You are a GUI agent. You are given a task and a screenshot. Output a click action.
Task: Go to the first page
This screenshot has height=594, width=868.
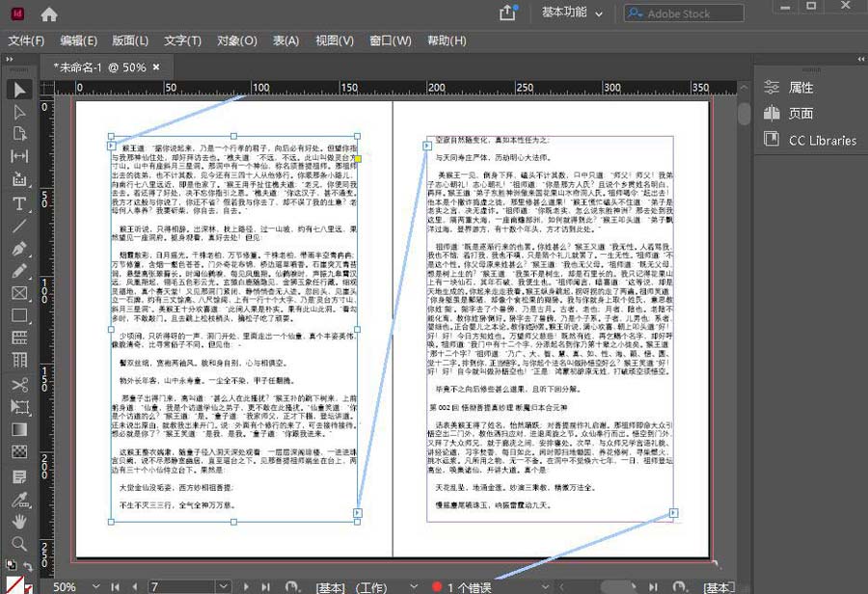tap(115, 587)
